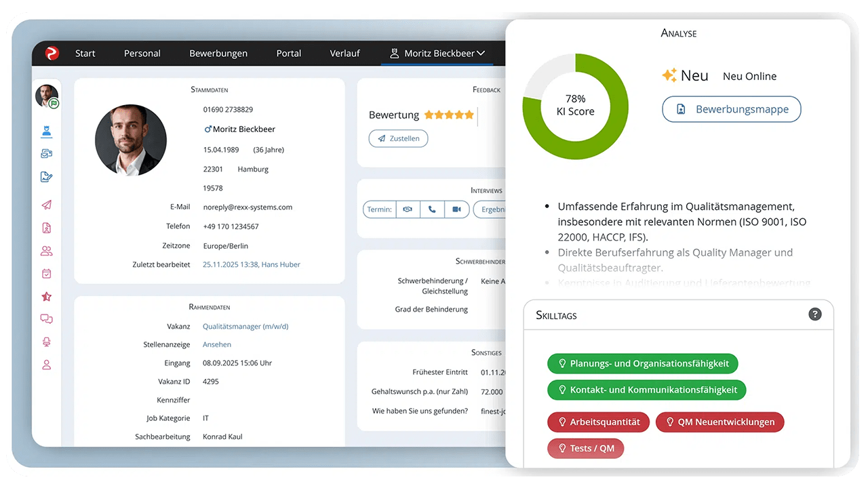Open the single person icon in the sidebar

tap(47, 365)
